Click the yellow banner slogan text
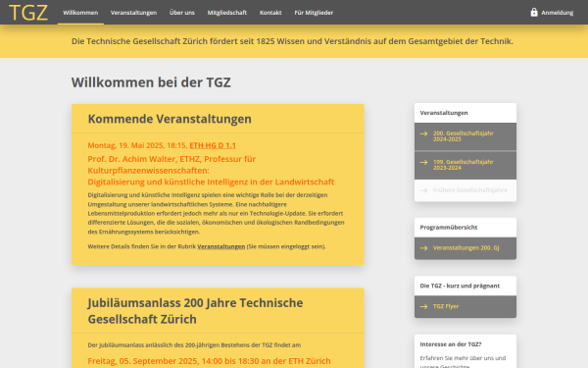Image resolution: width=588 pixels, height=368 pixels. pos(292,41)
